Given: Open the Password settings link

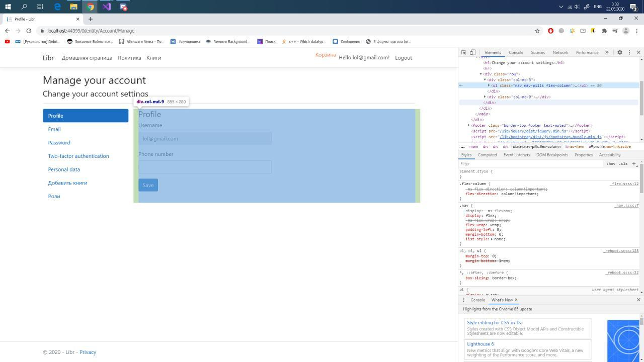Looking at the screenshot, I should pos(59,143).
